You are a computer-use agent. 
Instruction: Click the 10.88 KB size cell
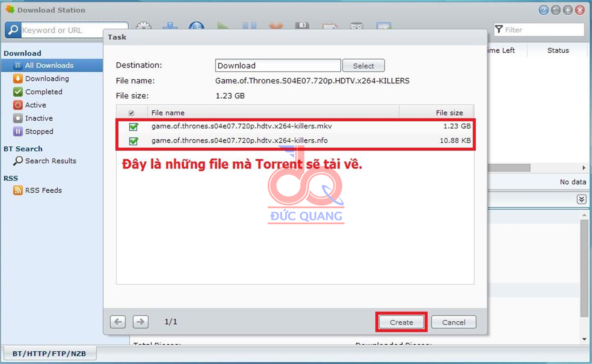pyautogui.click(x=455, y=141)
